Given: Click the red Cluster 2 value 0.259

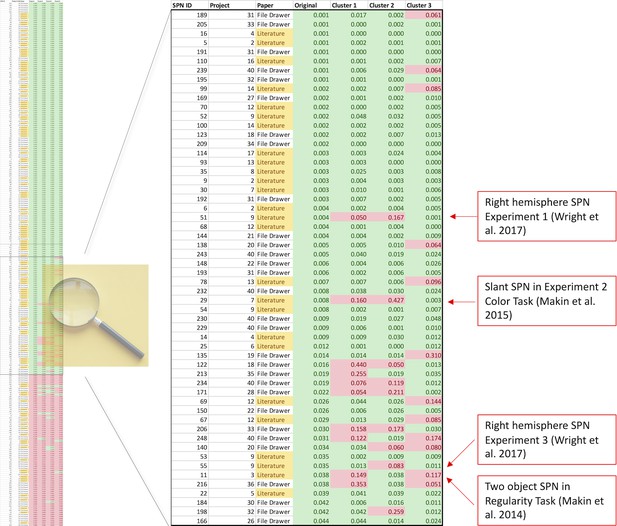Looking at the screenshot, I should [387, 512].
